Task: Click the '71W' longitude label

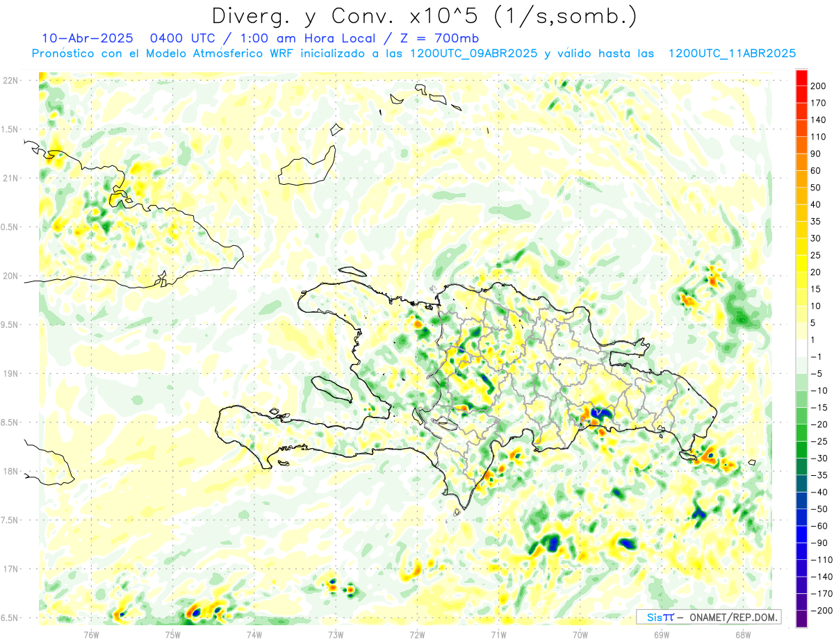Action: [498, 634]
